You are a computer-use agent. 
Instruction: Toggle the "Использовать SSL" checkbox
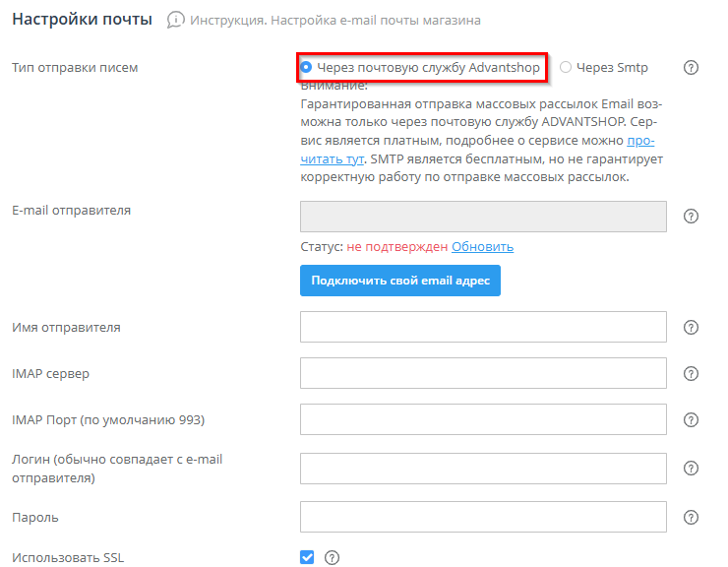point(307,558)
